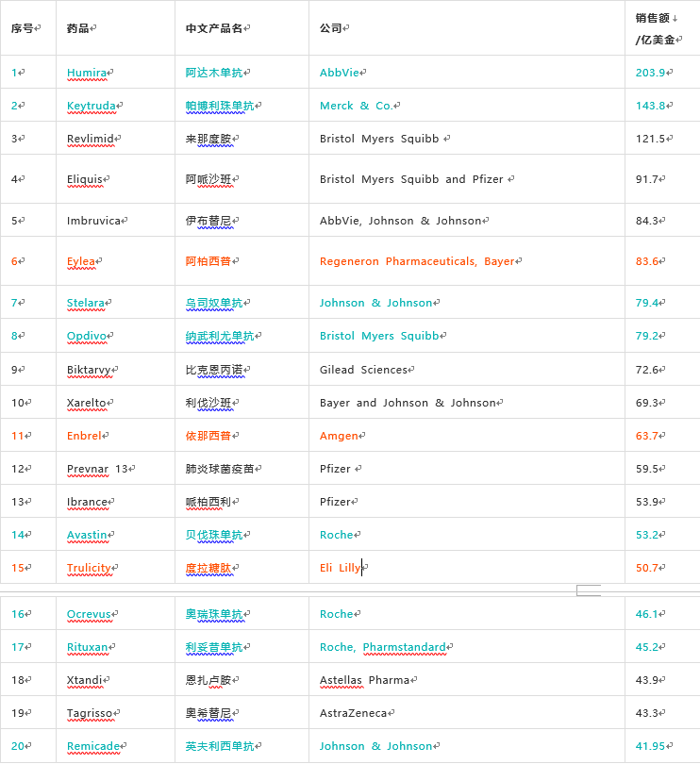Click the Humira drug name cell
The width and height of the screenshot is (700, 764).
pyautogui.click(x=88, y=73)
